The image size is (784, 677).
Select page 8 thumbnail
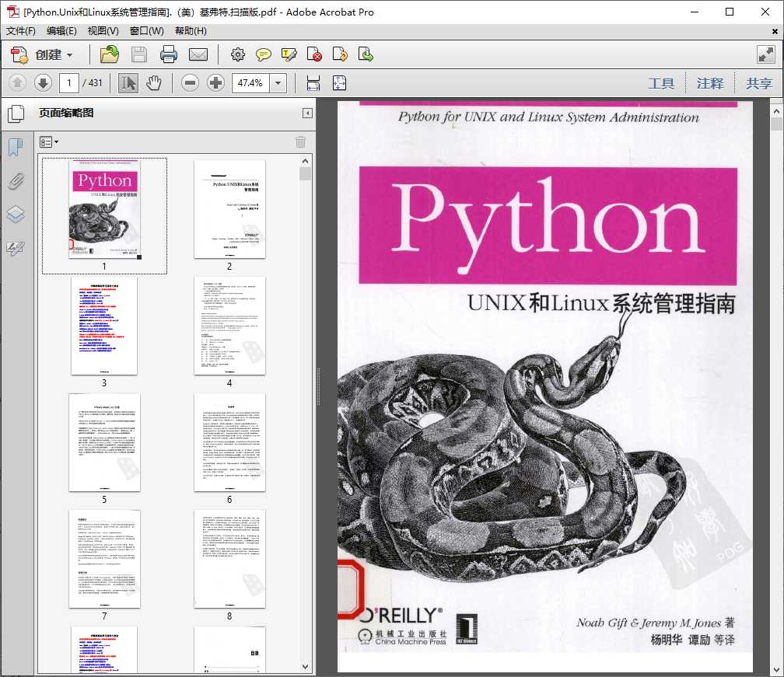(x=229, y=559)
